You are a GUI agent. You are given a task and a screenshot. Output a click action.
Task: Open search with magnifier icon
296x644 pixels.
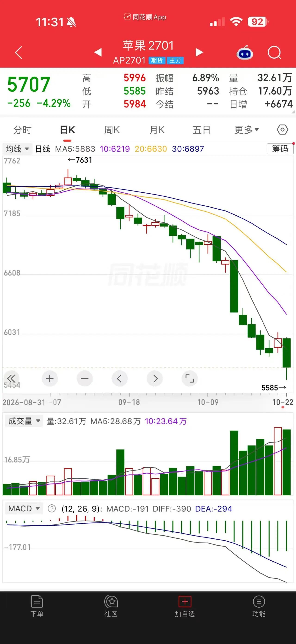[274, 53]
